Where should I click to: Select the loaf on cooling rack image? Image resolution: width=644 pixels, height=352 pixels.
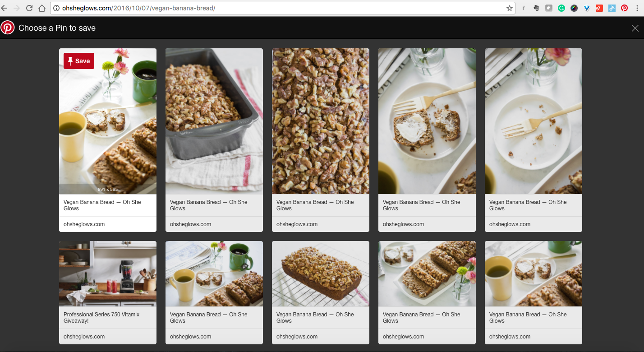click(320, 273)
